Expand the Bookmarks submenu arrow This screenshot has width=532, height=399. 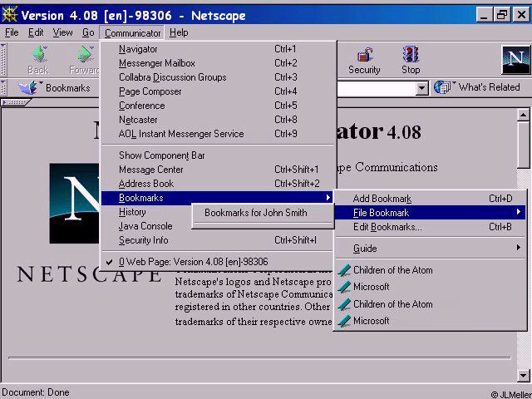coord(328,198)
